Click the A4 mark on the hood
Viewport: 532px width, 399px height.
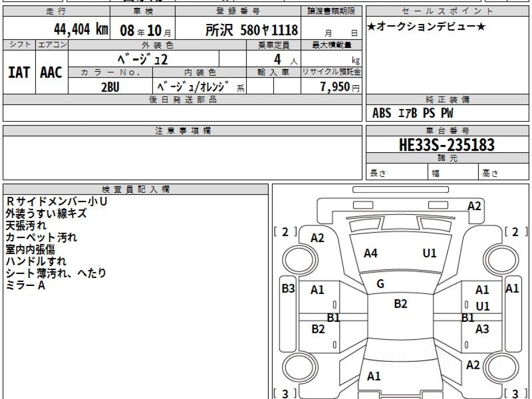(371, 253)
